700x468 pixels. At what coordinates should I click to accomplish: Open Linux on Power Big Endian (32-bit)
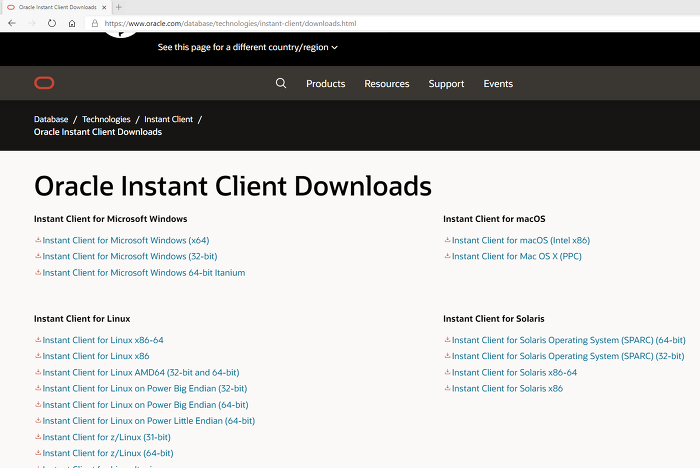[x=145, y=389]
